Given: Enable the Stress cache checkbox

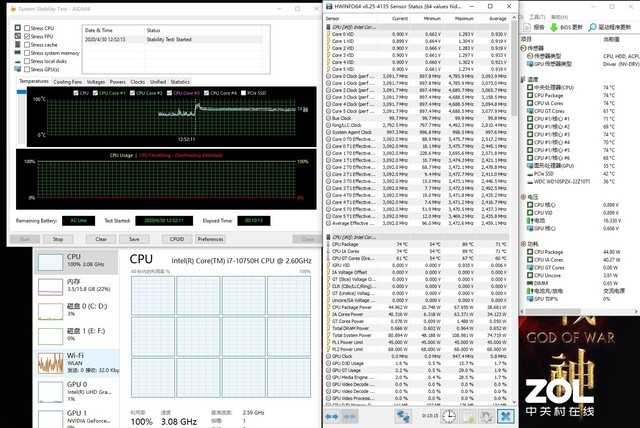Looking at the screenshot, I should 27,45.
